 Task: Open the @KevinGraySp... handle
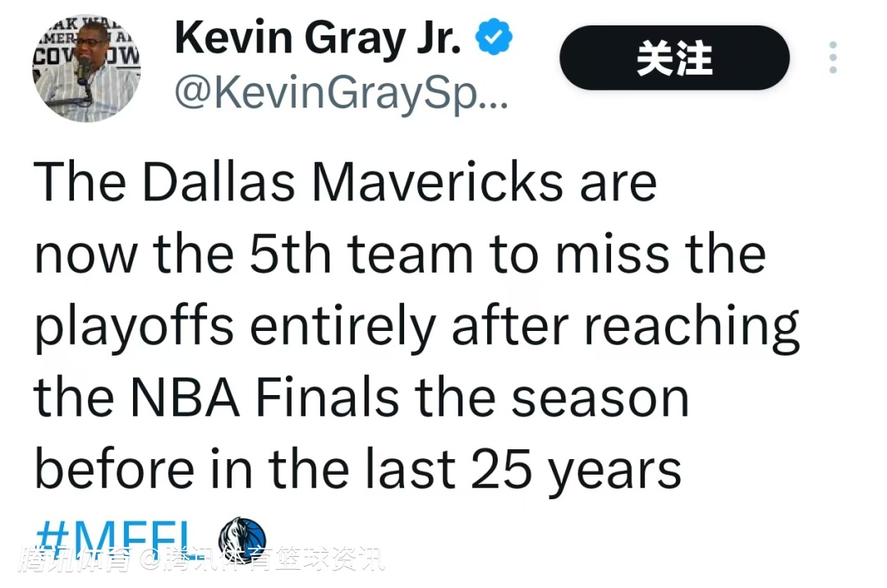coord(342,96)
